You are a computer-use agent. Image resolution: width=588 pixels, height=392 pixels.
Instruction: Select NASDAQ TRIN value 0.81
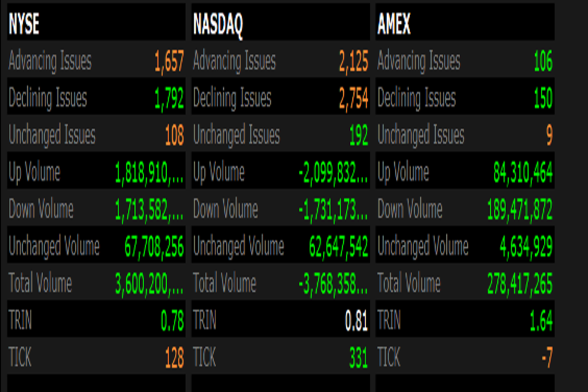pos(357,321)
